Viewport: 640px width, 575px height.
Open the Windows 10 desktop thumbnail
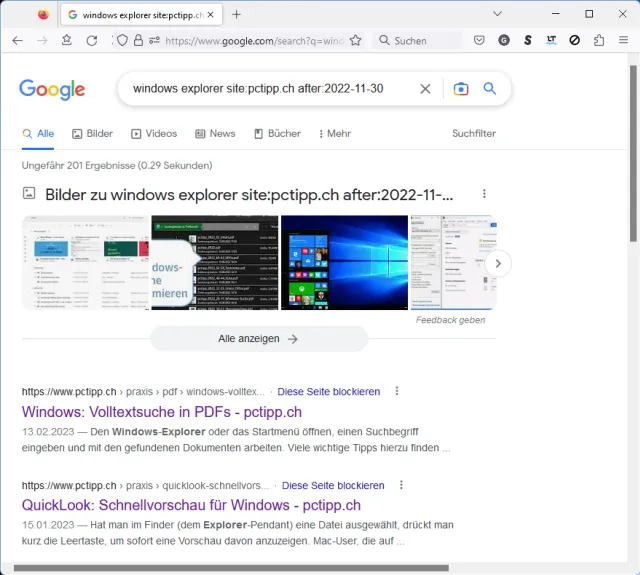(344, 262)
